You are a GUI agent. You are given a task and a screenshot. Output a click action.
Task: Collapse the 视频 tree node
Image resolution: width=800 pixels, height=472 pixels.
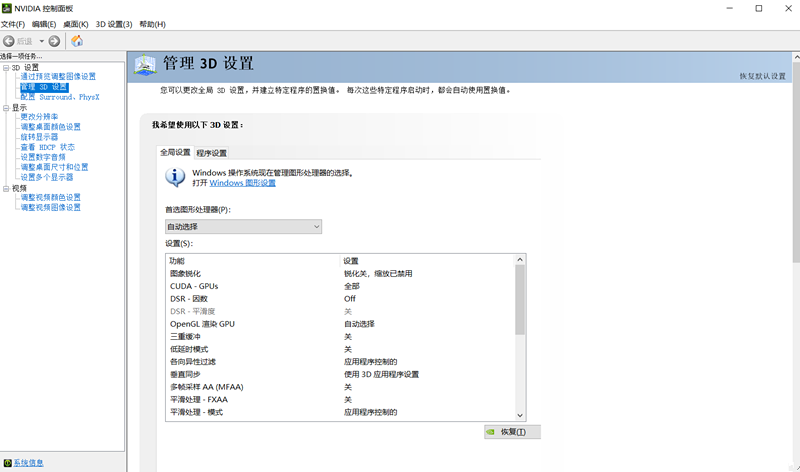point(6,188)
